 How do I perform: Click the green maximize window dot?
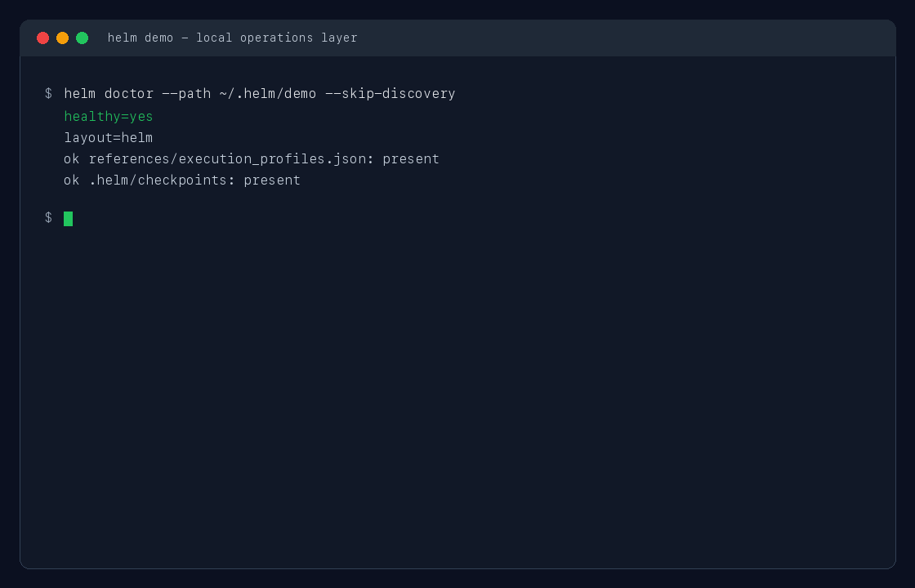83,38
